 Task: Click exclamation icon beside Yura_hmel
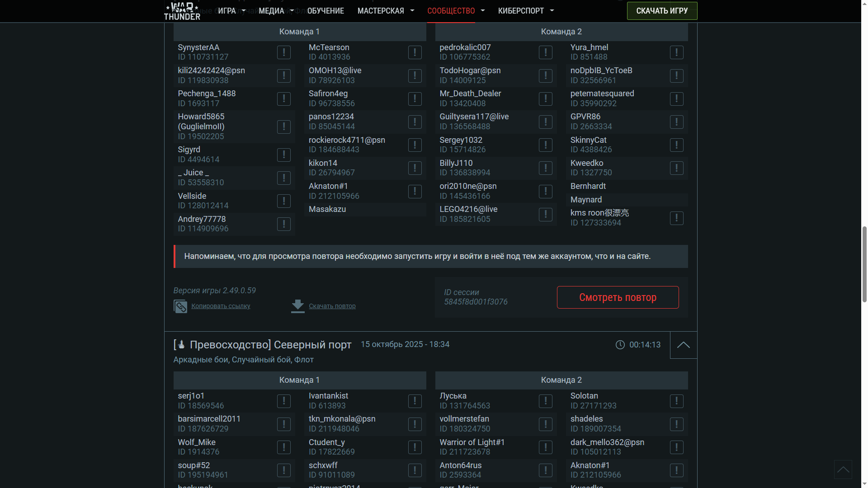(x=676, y=52)
